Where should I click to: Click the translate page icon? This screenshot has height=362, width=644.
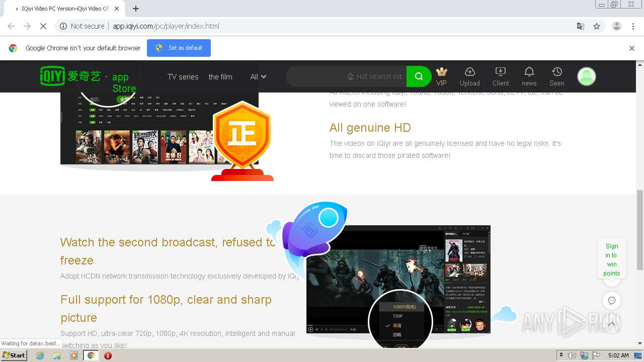pyautogui.click(x=580, y=26)
